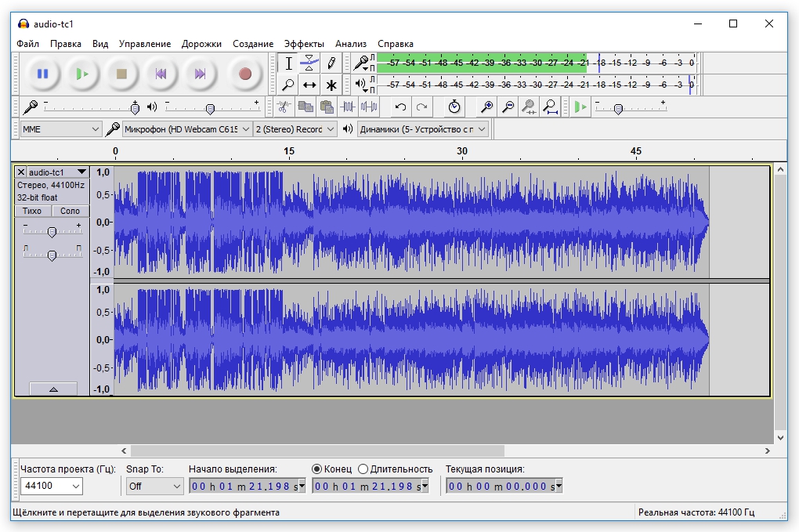Open the audio-tc1 track dropdown menu
The height and width of the screenshot is (532, 799).
[x=81, y=172]
